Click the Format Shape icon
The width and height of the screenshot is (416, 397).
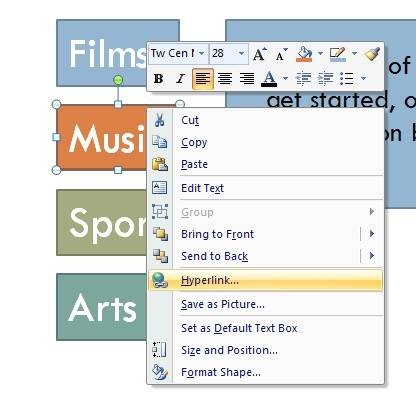coord(160,372)
